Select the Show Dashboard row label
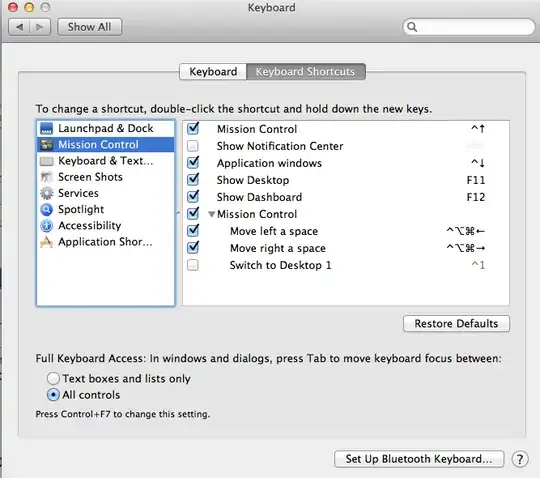This screenshot has height=478, width=540. (x=259, y=197)
